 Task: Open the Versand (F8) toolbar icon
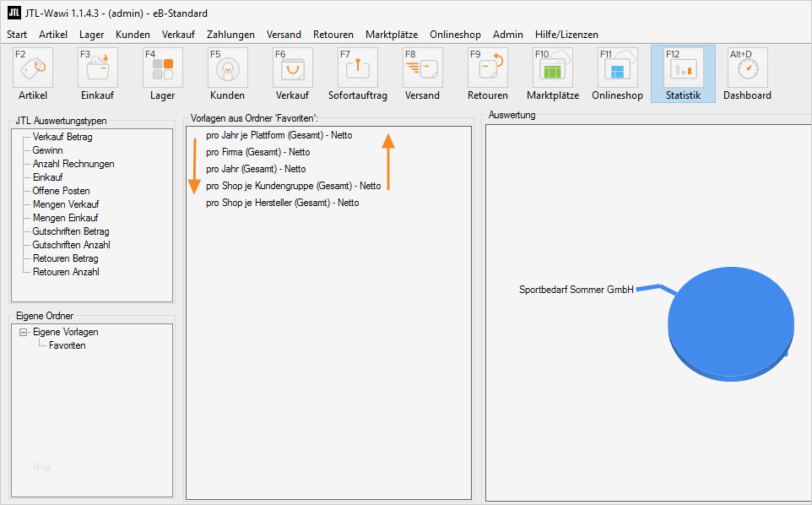click(423, 68)
